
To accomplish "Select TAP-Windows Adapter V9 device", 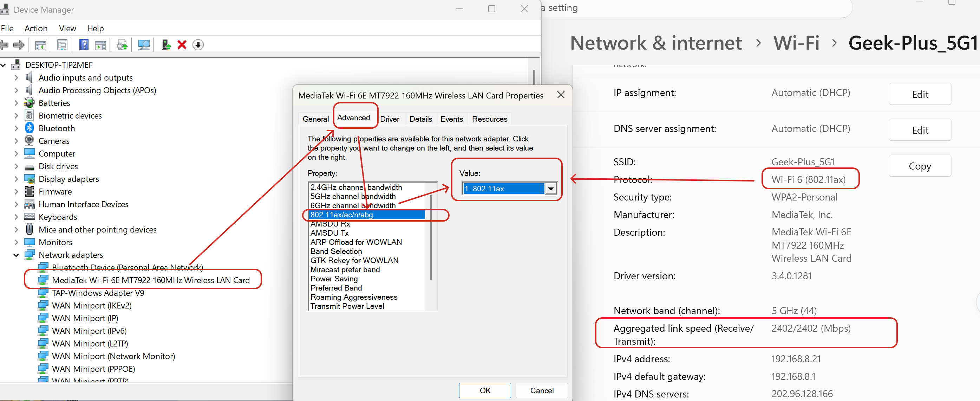I will click(x=98, y=293).
